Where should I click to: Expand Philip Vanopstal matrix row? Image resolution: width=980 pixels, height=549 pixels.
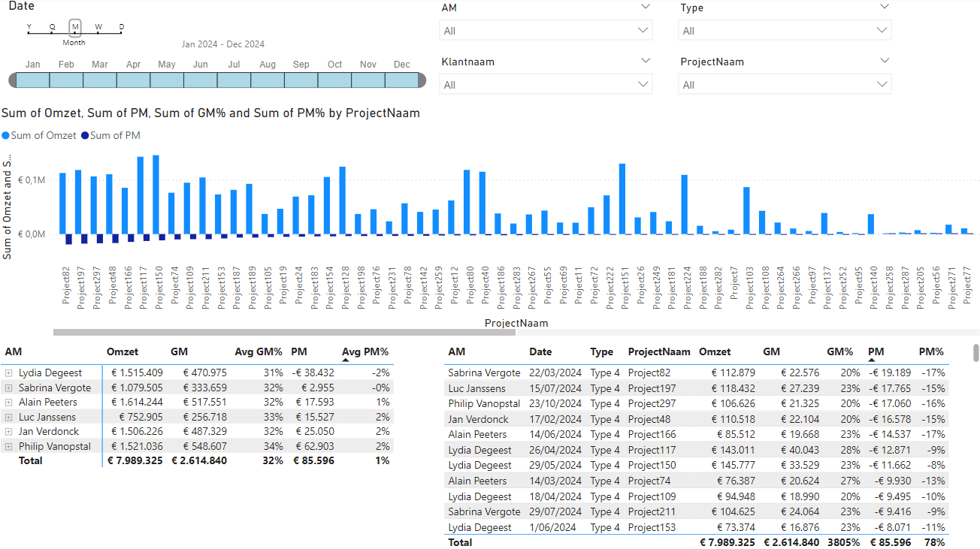8,446
